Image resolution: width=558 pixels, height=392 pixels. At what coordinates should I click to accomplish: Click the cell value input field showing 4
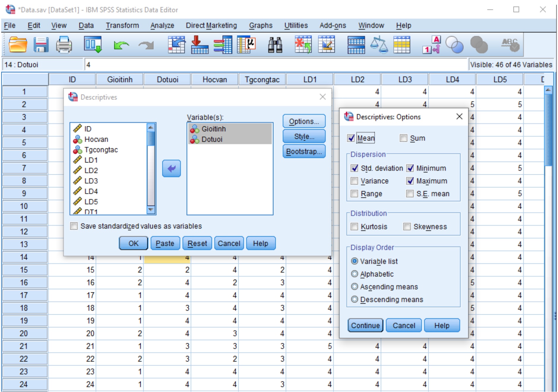point(276,65)
